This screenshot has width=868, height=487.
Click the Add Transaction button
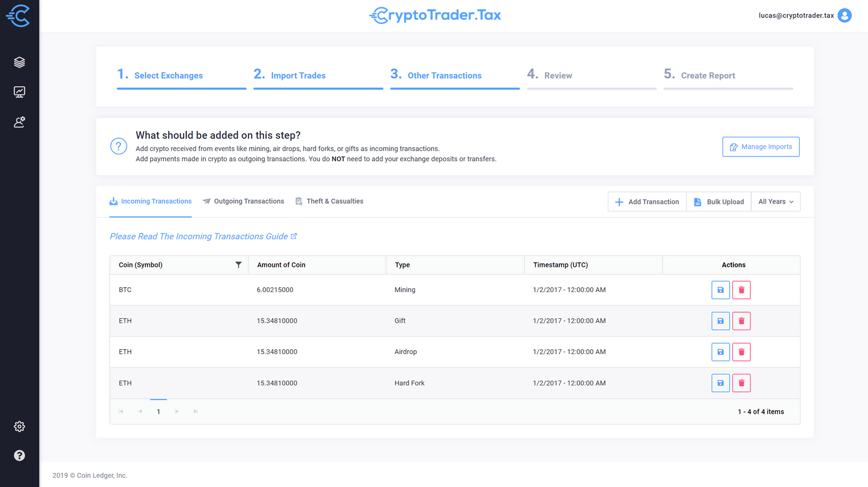647,201
